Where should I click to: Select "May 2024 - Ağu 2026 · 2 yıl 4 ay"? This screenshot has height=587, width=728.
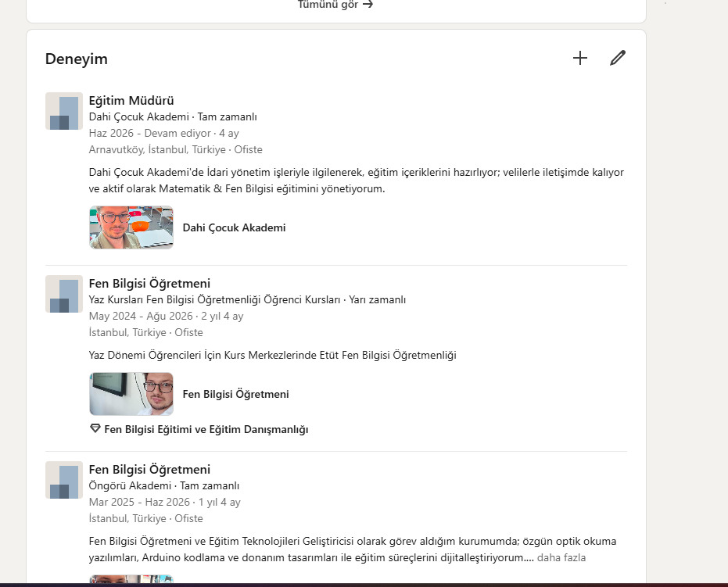pos(167,316)
